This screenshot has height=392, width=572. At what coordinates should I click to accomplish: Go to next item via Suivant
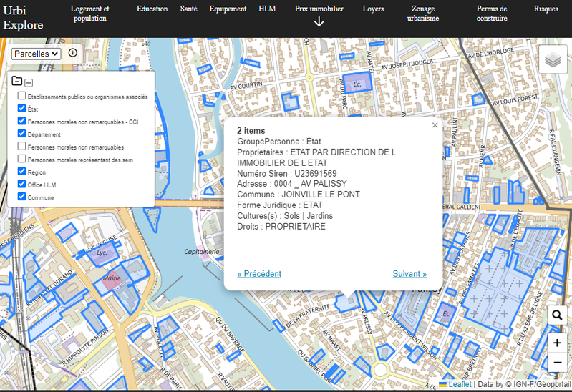[409, 274]
